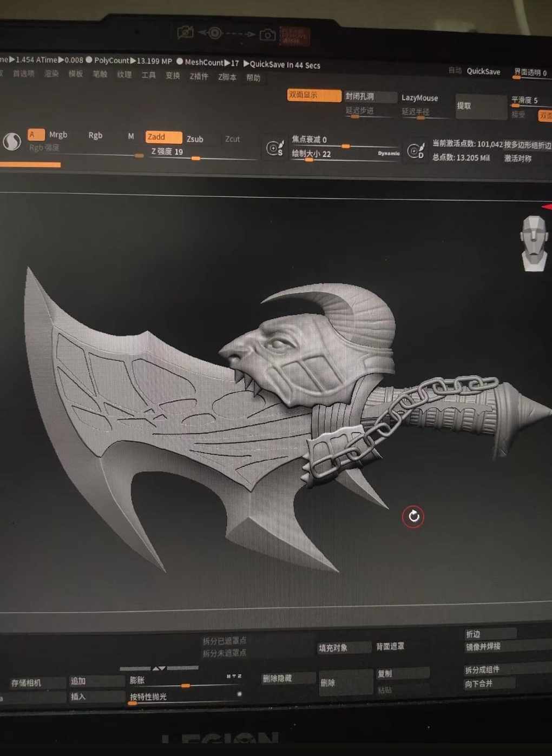Click the brush D dynamic mode icon
This screenshot has width=552, height=756.
(416, 150)
